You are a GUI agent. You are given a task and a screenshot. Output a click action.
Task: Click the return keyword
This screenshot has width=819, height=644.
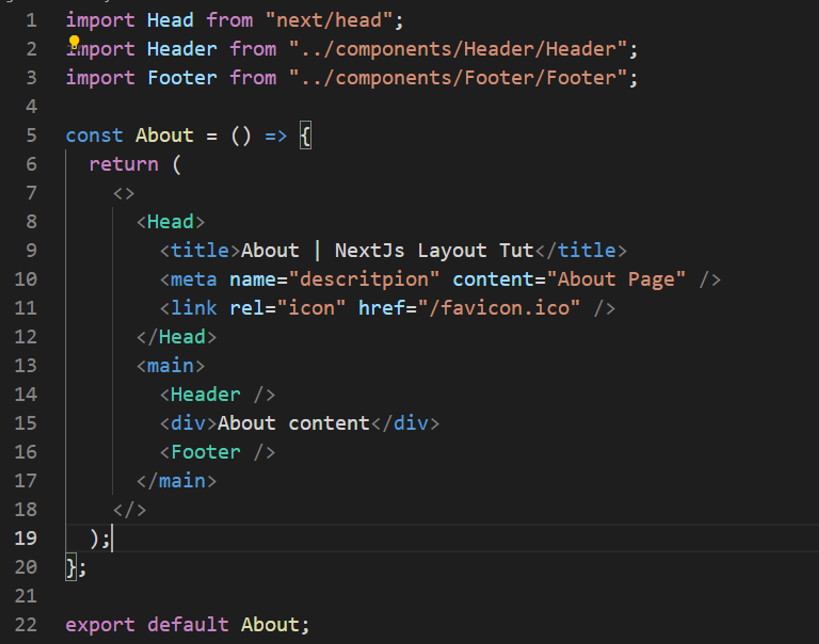(124, 164)
